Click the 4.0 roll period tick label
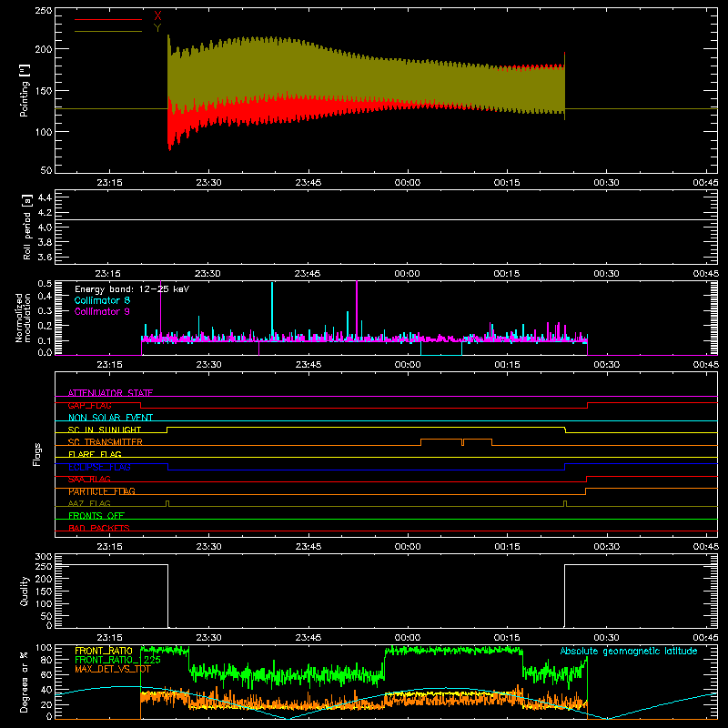This screenshot has height=728, width=728. pos(45,227)
